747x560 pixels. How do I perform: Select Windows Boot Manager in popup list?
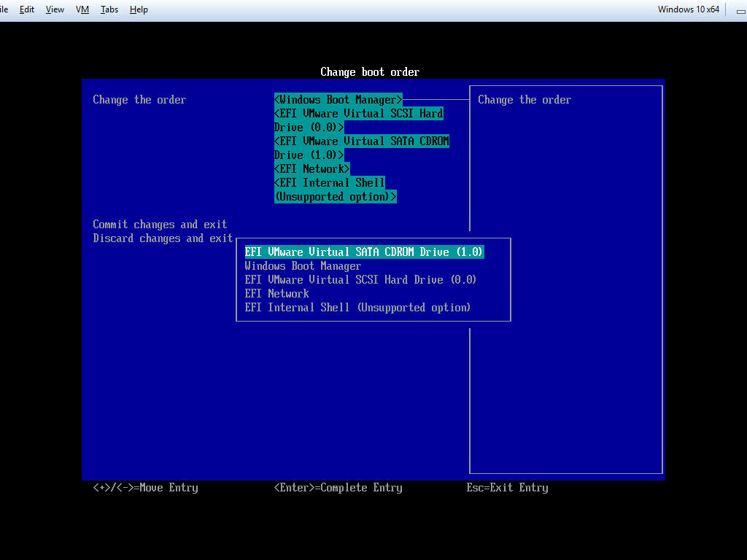point(303,265)
